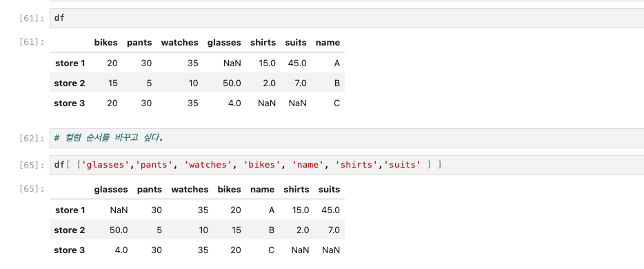Select the store 1 row label in the [65] output table
The height and width of the screenshot is (269, 644).
(x=70, y=210)
